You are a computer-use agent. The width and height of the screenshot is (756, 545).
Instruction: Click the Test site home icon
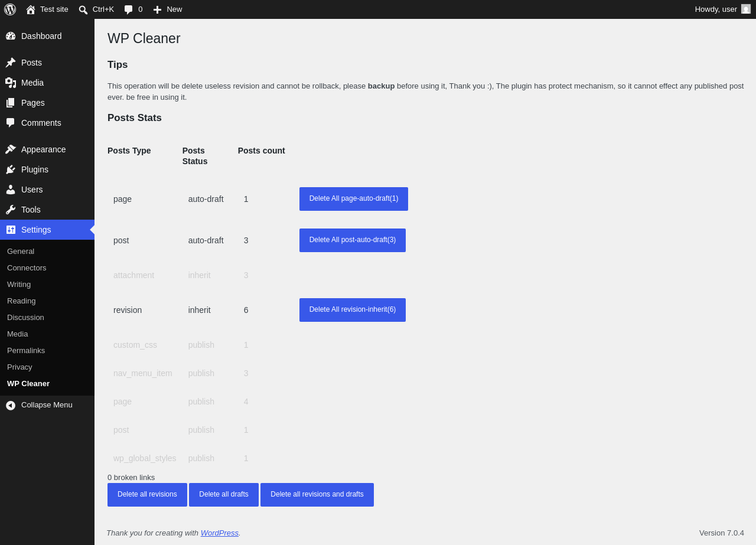(31, 9)
